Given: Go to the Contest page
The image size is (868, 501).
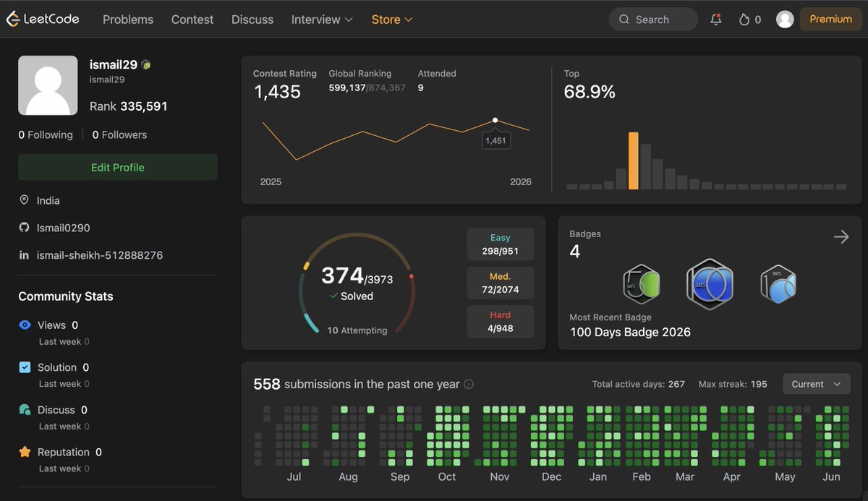Looking at the screenshot, I should [192, 20].
